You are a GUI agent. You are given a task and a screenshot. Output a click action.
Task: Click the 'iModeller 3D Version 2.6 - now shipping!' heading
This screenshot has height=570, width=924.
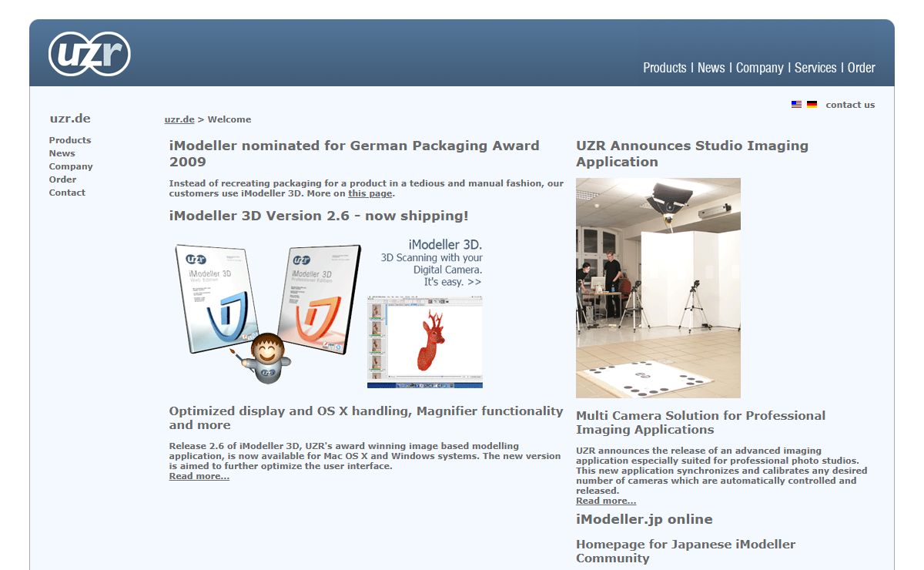[319, 216]
